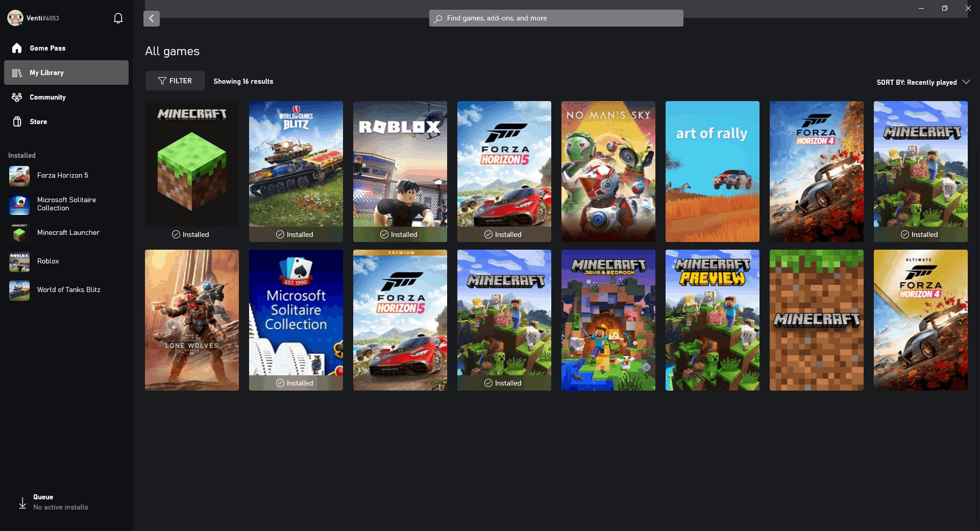Click the FILTER button
This screenshot has height=531, width=980.
click(x=175, y=81)
